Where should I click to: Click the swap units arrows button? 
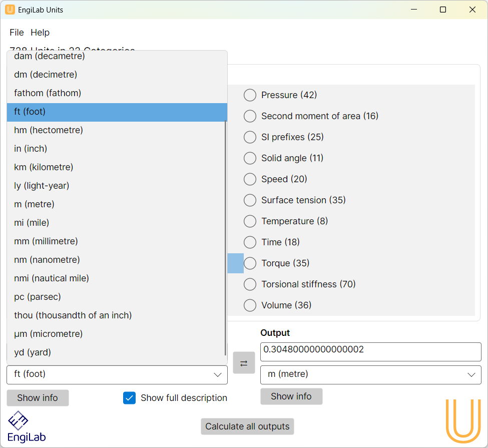click(x=244, y=363)
